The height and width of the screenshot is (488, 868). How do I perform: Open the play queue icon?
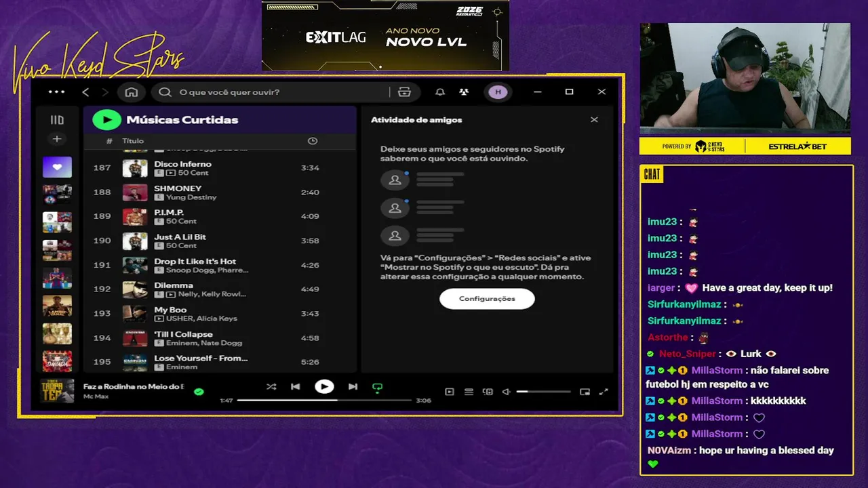[469, 392]
